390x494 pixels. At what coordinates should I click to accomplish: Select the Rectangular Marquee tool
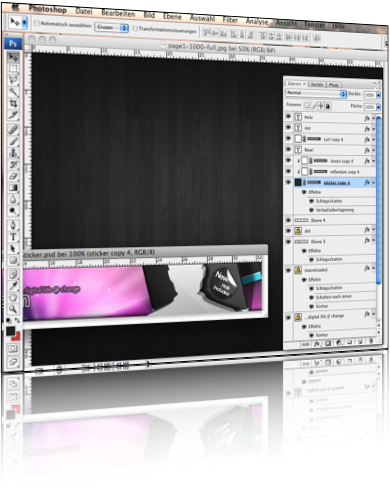pyautogui.click(x=13, y=69)
